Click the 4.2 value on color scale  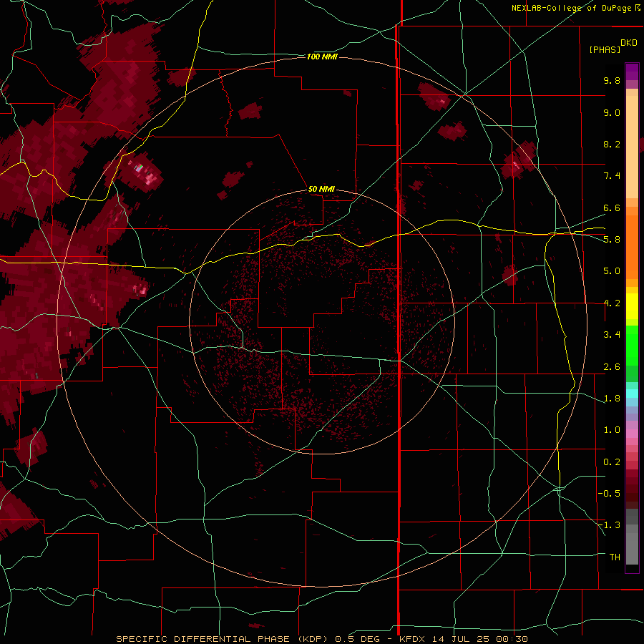(612, 303)
